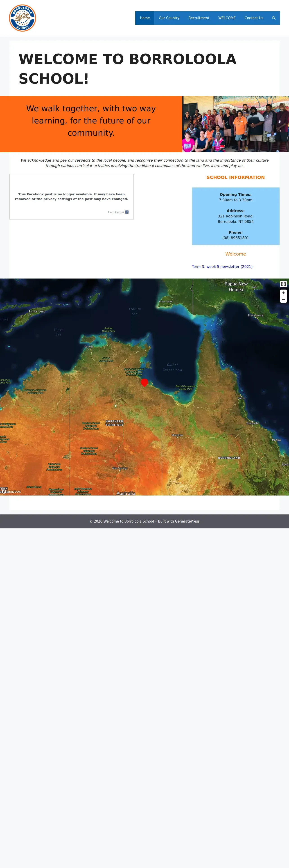Open the search magnifier icon
The width and height of the screenshot is (289, 868).
tap(273, 18)
